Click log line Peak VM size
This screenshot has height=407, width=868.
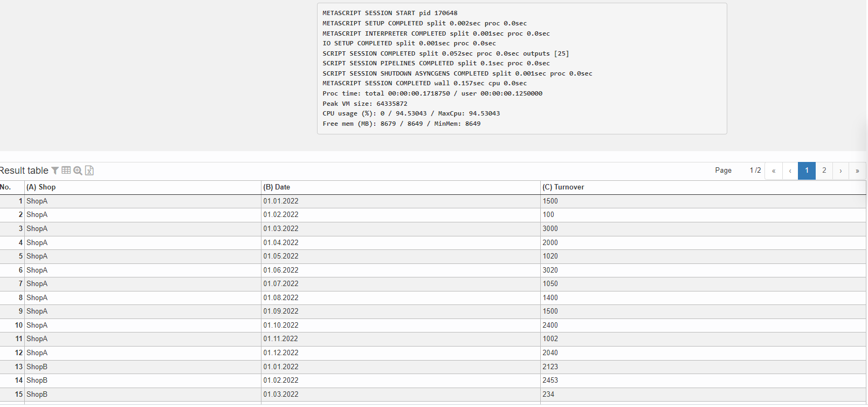coord(365,104)
